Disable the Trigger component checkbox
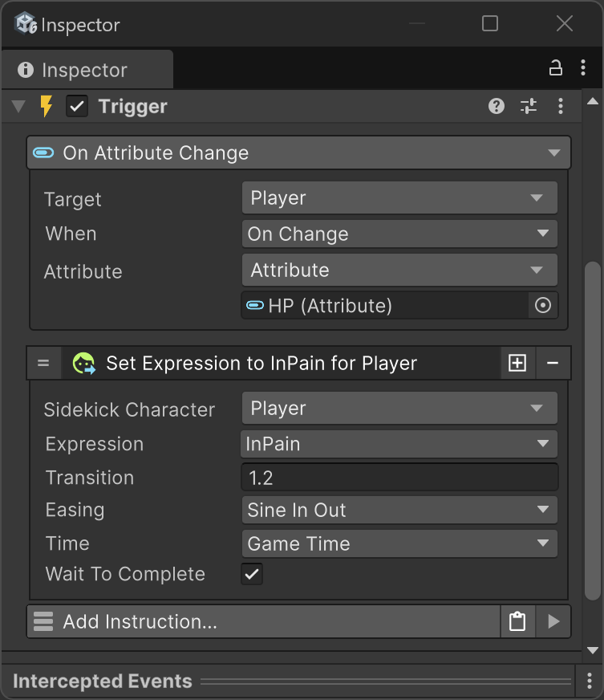The image size is (604, 700). point(77,106)
